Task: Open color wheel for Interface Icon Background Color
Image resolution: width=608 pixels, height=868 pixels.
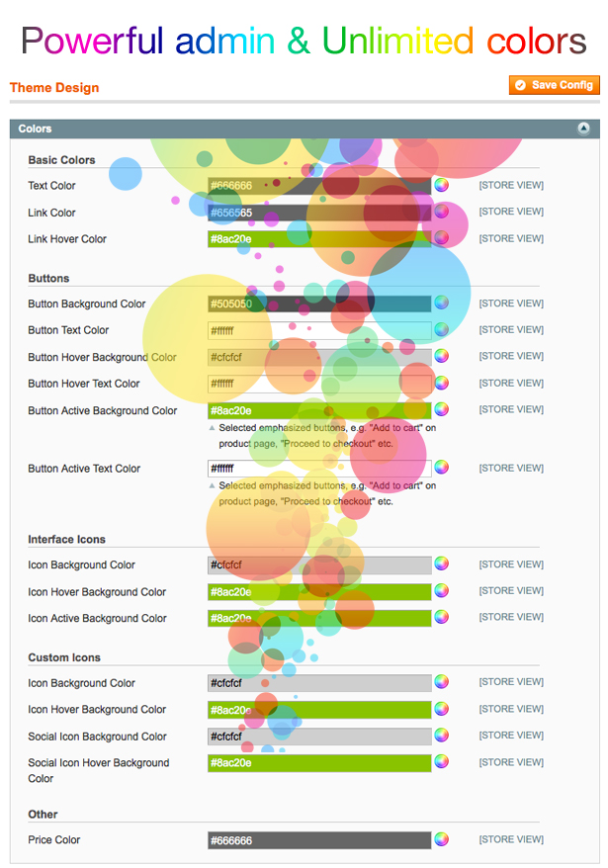Action: tap(442, 564)
